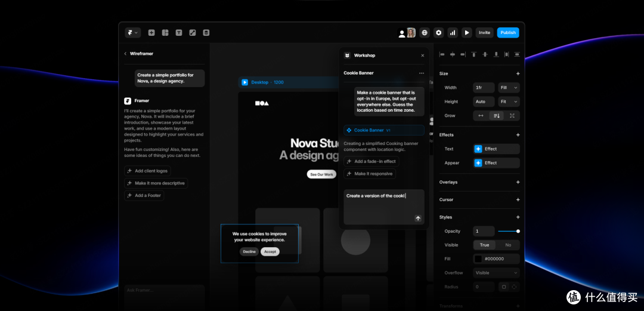Screen dimensions: 644x311
Task: Open the Framer logo main menu
Action: click(132, 33)
